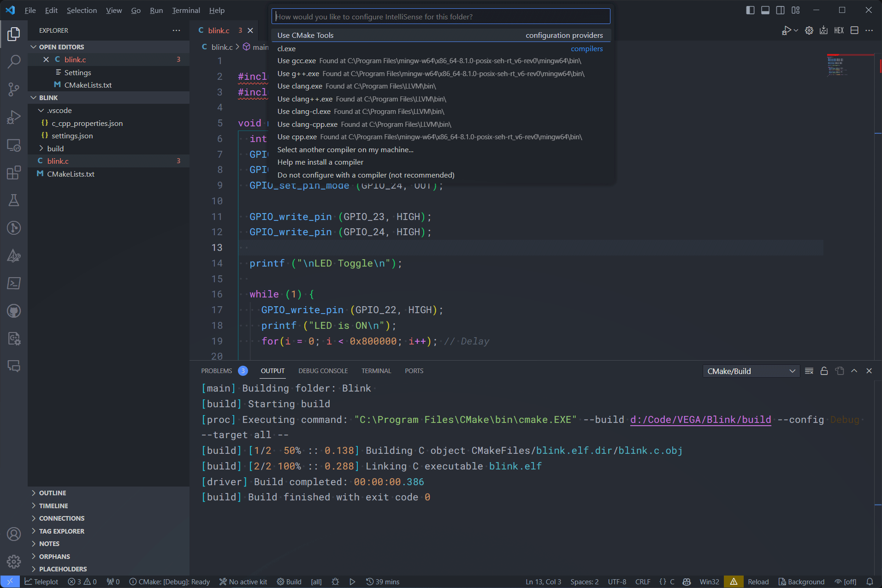Collapse the OPEN EDITORS section

(x=108, y=47)
